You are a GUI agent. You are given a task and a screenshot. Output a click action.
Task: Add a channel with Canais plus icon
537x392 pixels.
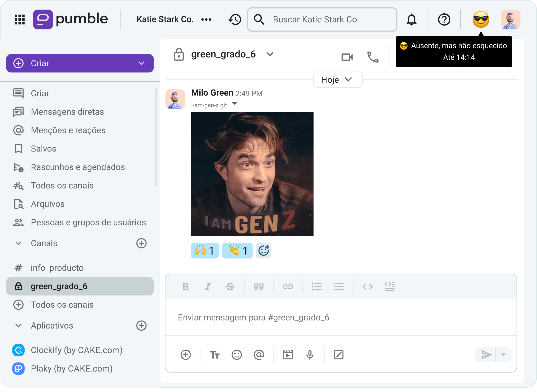click(141, 243)
